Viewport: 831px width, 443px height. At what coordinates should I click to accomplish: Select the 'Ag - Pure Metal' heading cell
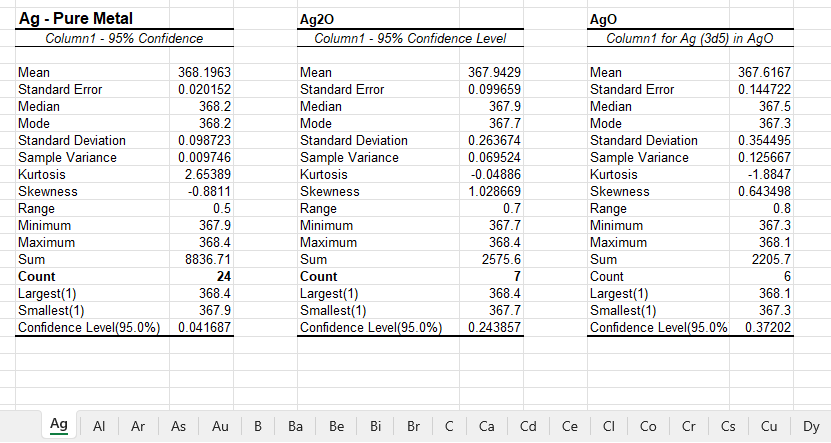click(x=76, y=18)
